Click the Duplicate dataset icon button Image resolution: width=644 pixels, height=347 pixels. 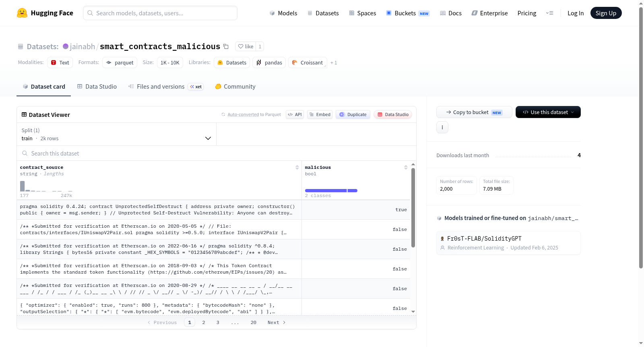(x=353, y=114)
